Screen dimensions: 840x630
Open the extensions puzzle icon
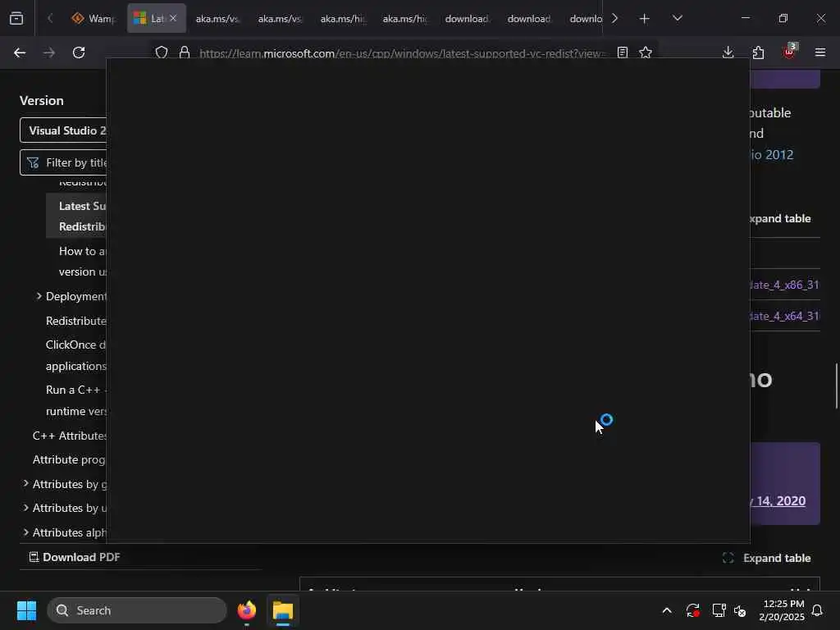coord(759,52)
